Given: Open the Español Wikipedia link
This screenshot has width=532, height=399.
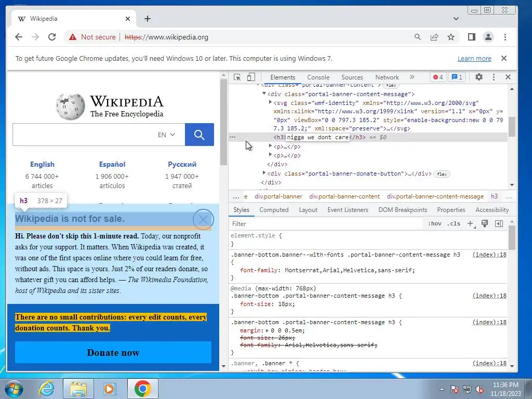Looking at the screenshot, I should point(112,165).
